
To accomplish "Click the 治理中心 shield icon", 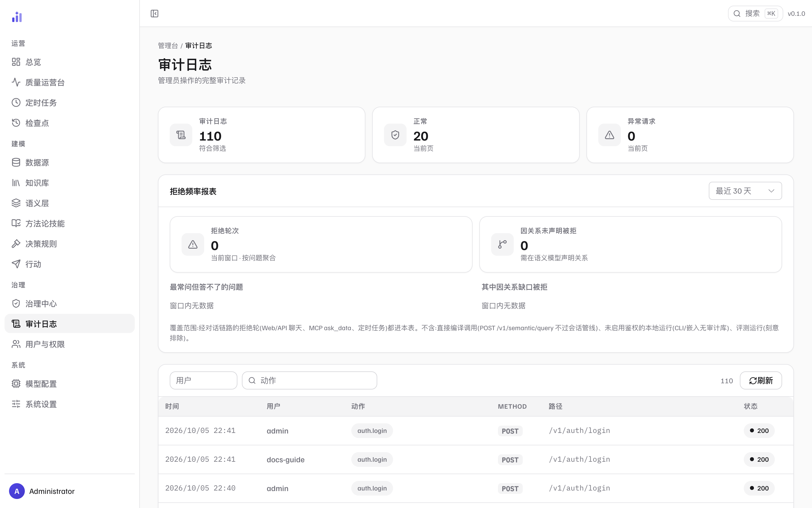I will (x=16, y=304).
